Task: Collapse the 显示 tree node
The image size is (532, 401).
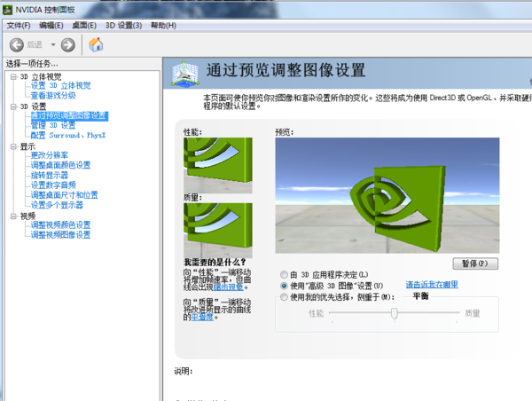Action: coord(13,146)
